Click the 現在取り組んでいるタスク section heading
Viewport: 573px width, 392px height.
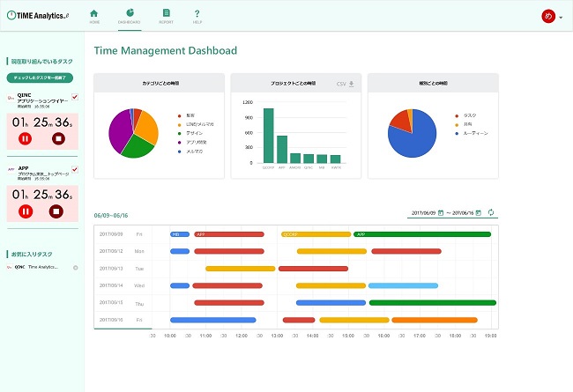41,62
